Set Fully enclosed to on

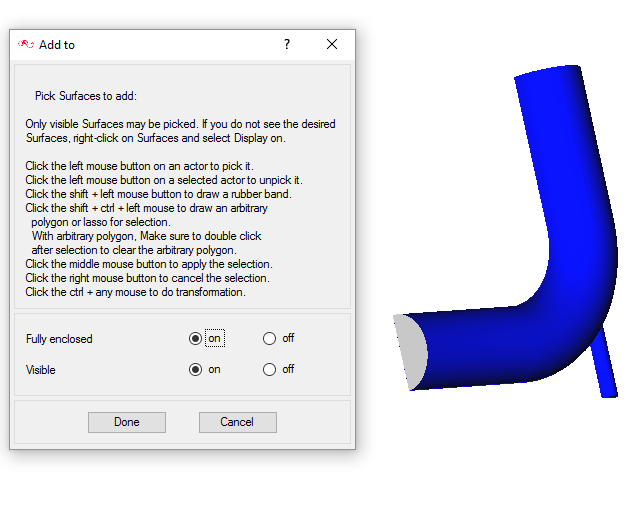[x=195, y=339]
